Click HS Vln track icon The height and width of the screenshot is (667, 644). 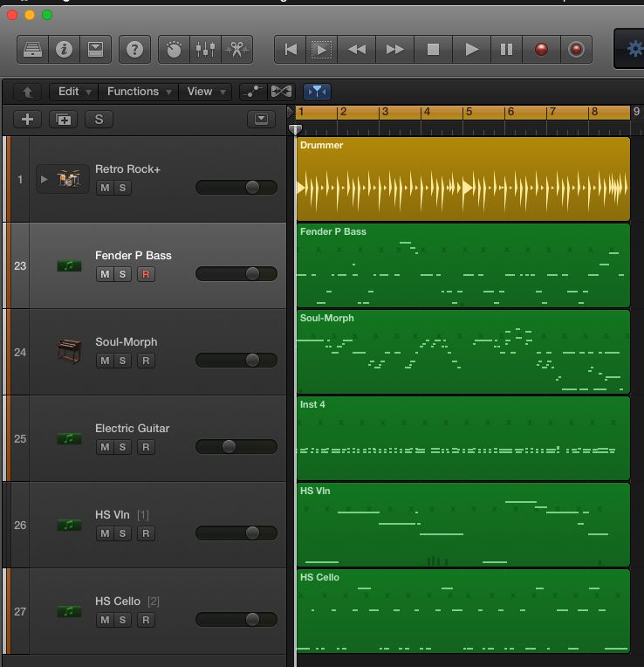pyautogui.click(x=69, y=525)
